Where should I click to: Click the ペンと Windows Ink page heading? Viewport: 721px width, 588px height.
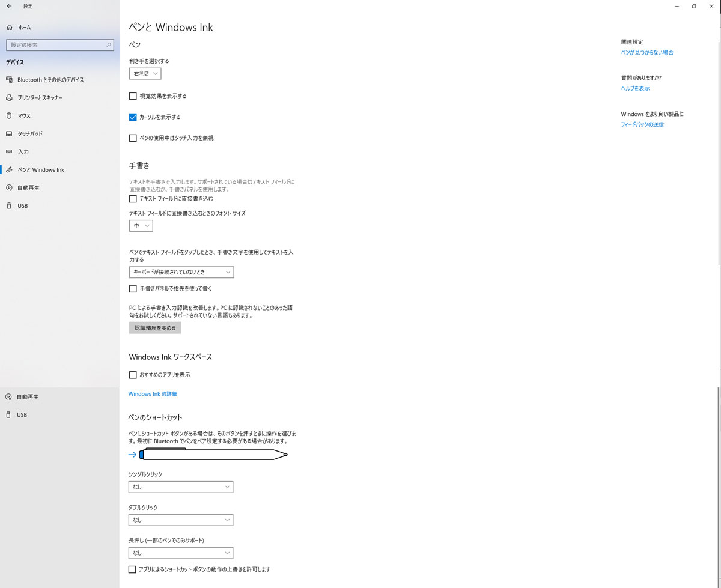point(171,28)
